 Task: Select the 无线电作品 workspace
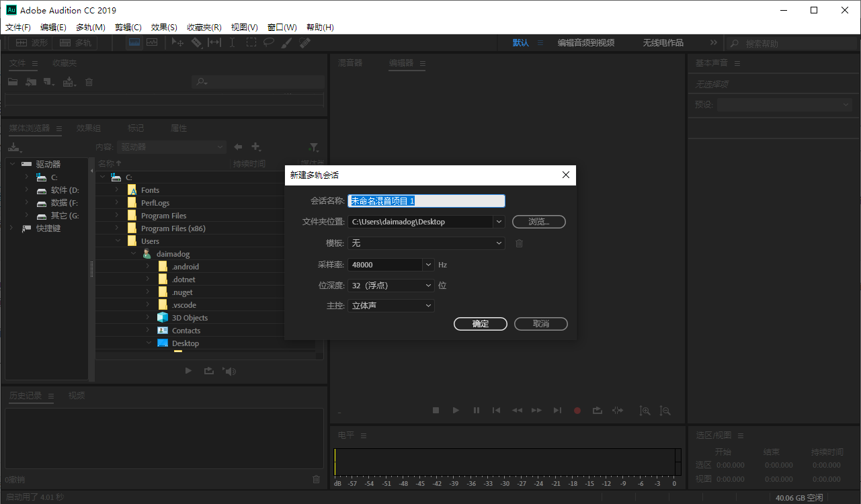pos(663,42)
